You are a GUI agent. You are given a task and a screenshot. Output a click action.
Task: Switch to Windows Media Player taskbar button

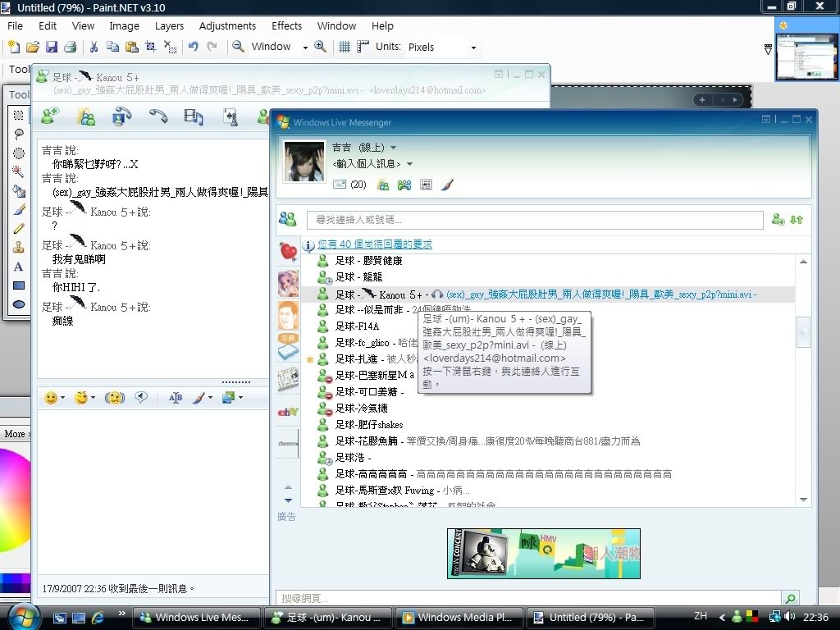coord(459,617)
